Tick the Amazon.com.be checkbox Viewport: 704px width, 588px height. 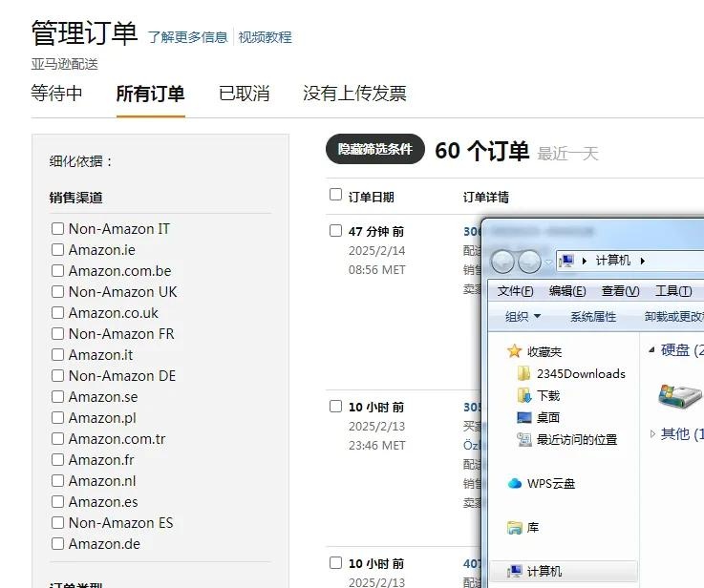pos(57,271)
